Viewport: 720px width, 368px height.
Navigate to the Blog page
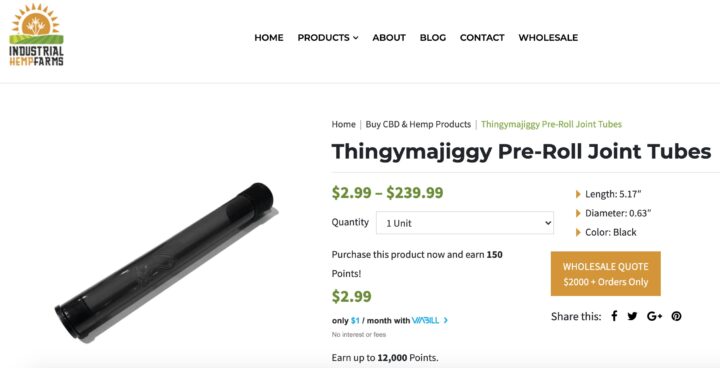(x=433, y=38)
